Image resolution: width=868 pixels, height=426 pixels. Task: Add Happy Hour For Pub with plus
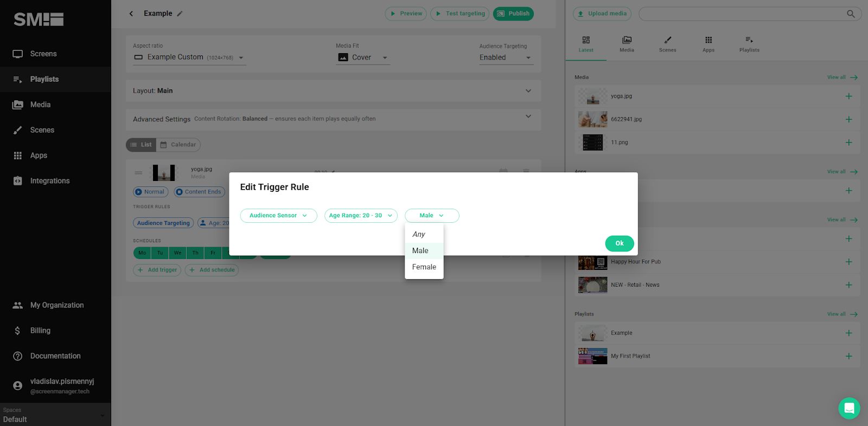click(848, 262)
